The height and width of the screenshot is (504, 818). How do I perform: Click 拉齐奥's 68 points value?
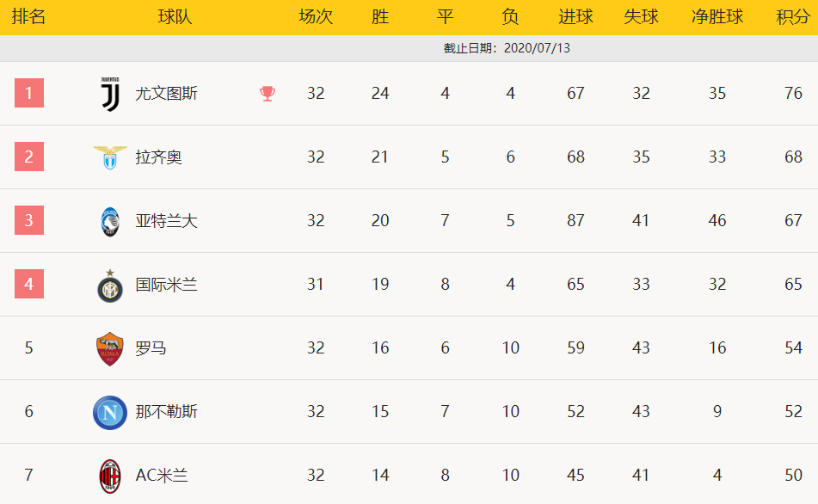coord(793,157)
